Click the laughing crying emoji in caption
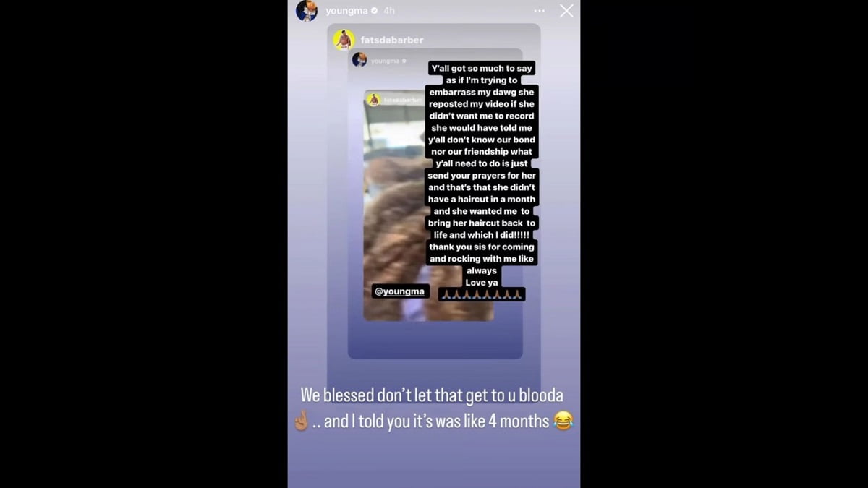Viewport: 868px width, 488px height. tap(563, 421)
